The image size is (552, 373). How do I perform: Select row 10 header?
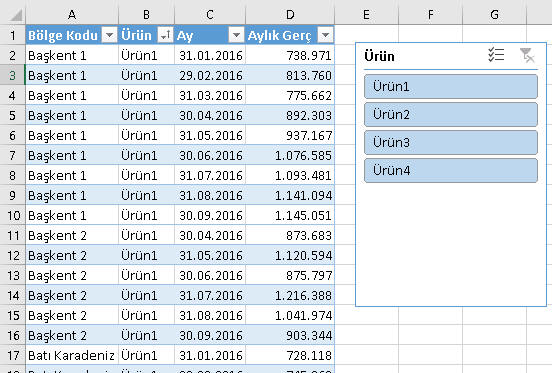pos(12,215)
